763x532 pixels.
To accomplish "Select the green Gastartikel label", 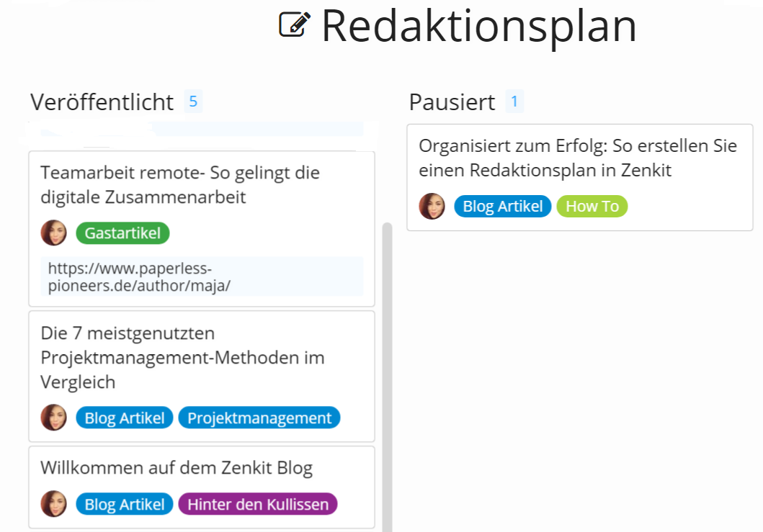I will 122,233.
